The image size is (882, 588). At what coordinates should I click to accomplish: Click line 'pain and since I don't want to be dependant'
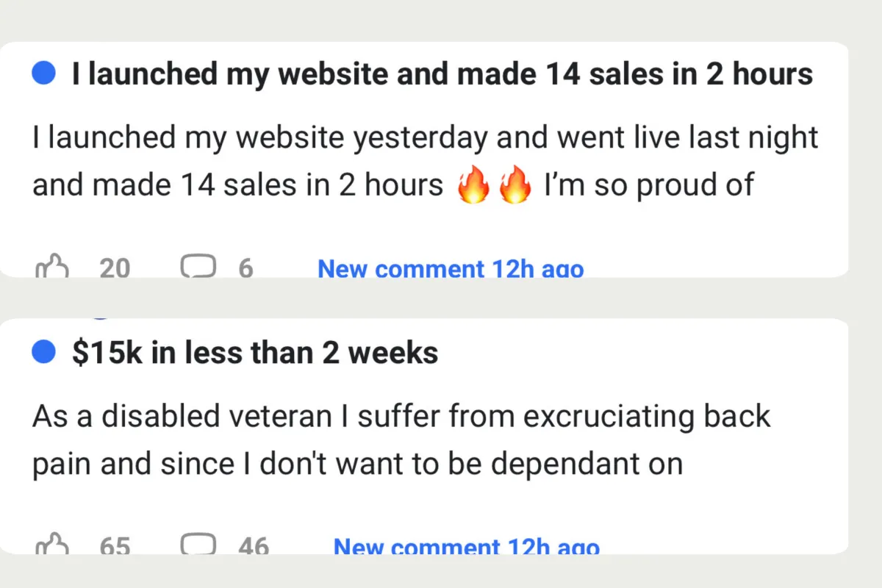[358, 465]
